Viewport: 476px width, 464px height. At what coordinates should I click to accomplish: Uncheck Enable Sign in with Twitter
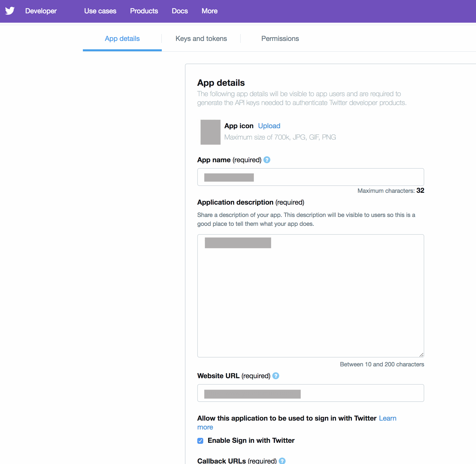click(x=200, y=441)
